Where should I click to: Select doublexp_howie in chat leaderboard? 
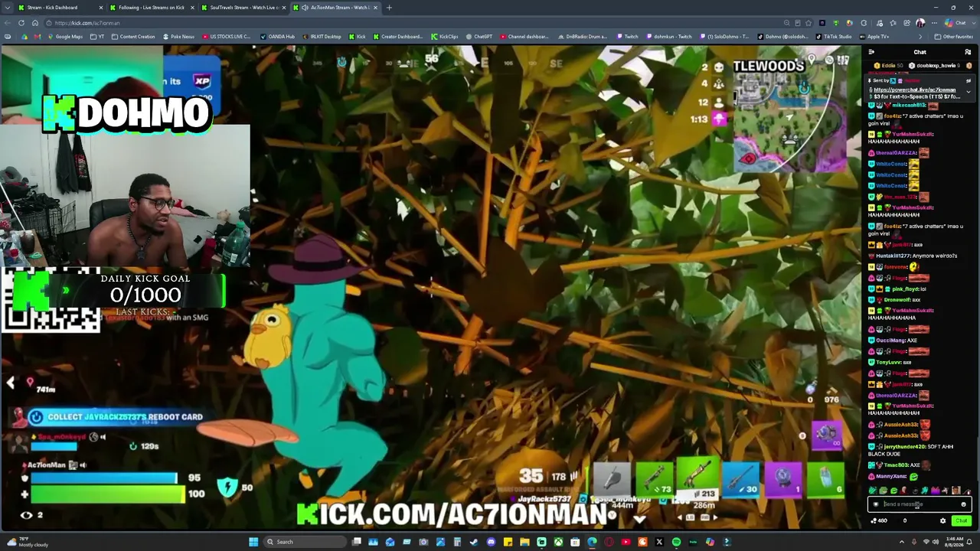point(935,66)
